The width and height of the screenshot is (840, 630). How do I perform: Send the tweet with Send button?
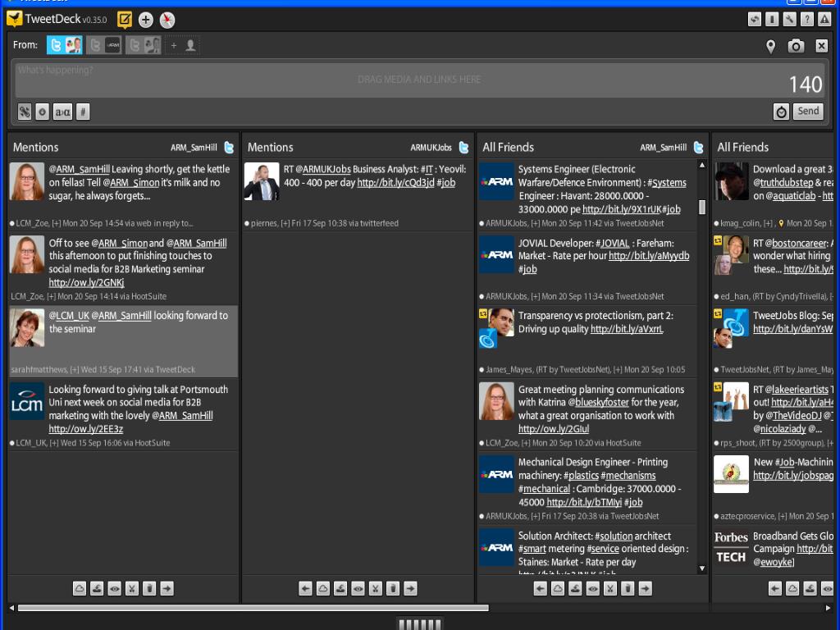click(808, 111)
